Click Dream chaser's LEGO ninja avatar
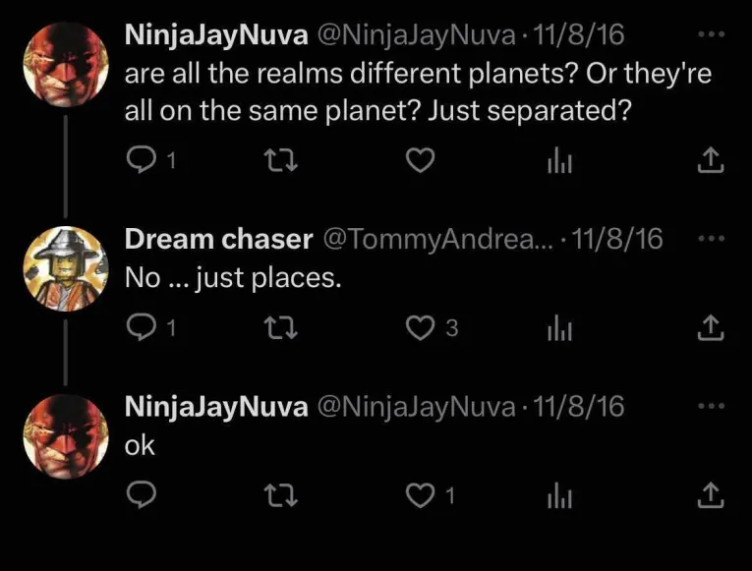This screenshot has width=752, height=571. pyautogui.click(x=64, y=263)
